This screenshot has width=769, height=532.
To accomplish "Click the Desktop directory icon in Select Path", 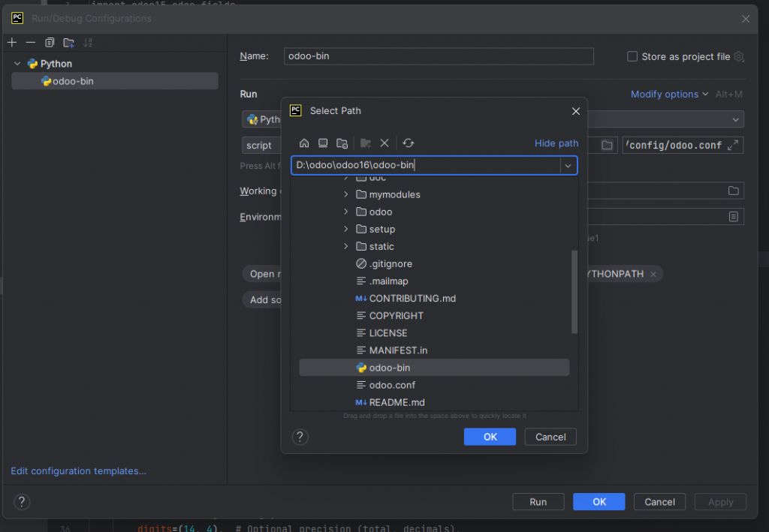I will pos(323,143).
